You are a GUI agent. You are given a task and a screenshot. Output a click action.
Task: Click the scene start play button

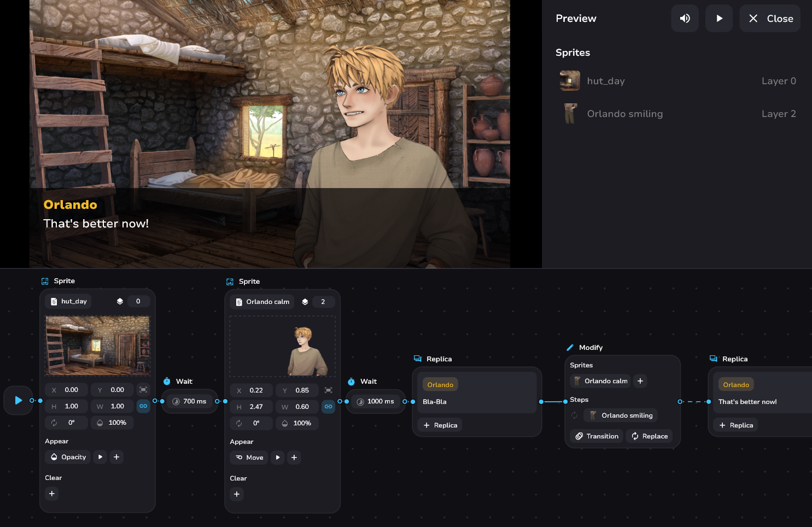[18, 400]
